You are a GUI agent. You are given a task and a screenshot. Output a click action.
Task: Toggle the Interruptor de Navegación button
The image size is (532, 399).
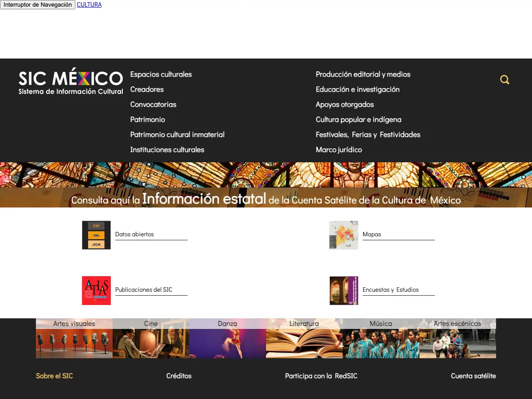38,5
